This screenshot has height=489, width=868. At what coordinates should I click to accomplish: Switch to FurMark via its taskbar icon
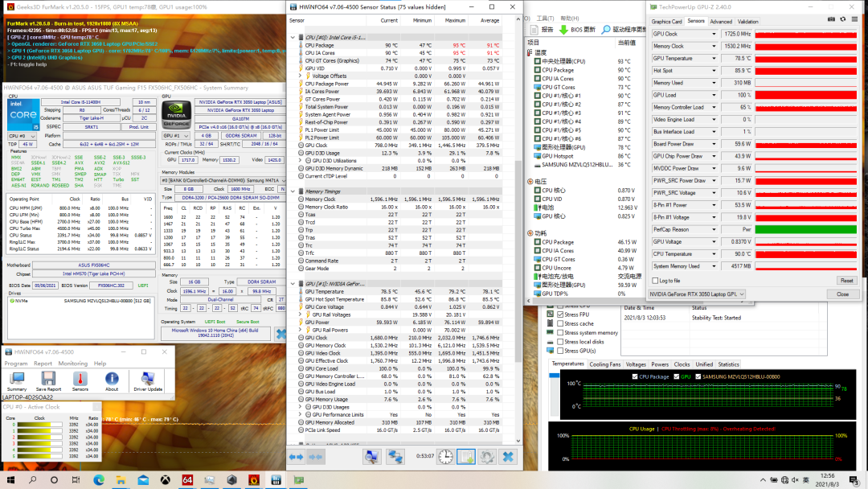coord(254,480)
